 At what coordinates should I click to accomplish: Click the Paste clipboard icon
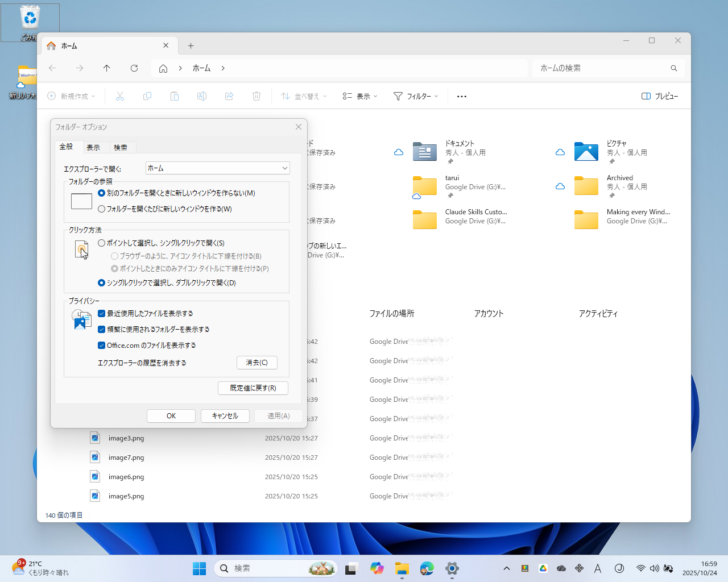(x=175, y=96)
